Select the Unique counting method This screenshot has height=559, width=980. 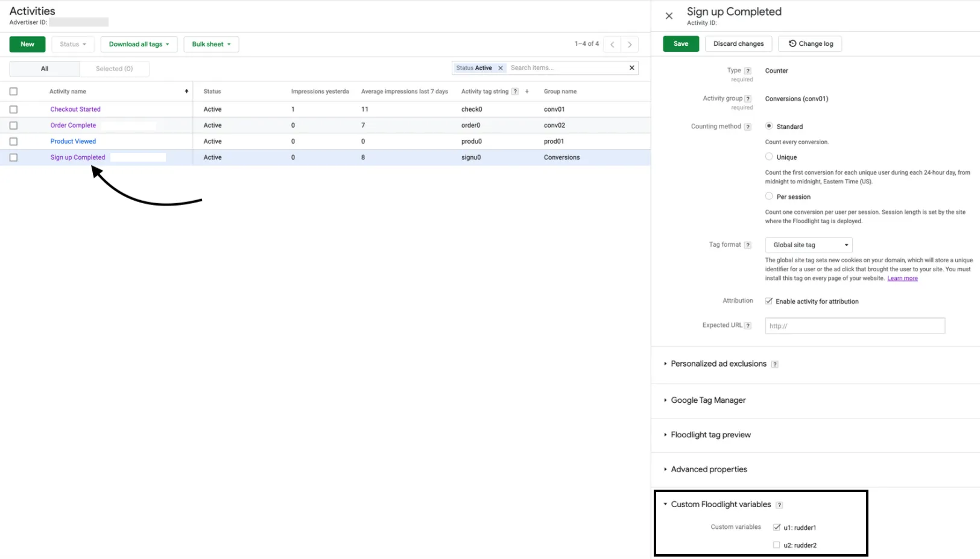coord(769,157)
